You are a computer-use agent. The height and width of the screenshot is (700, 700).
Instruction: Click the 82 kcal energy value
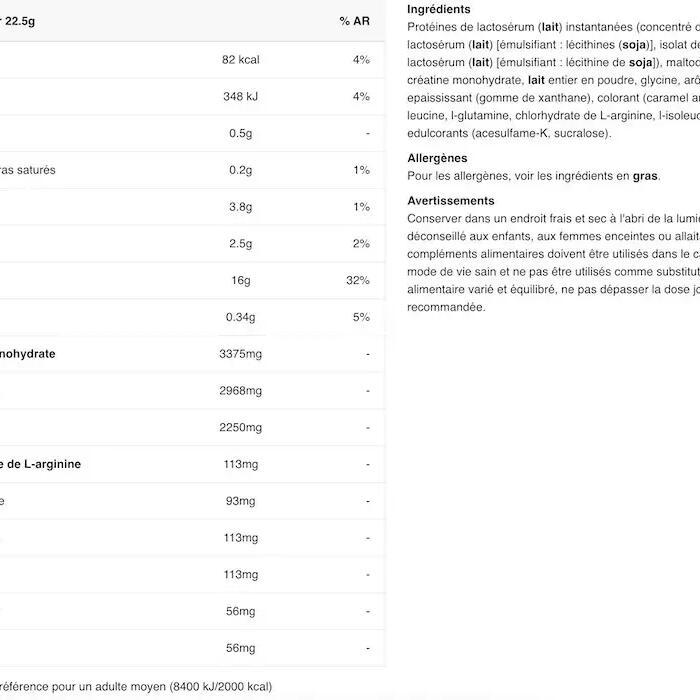click(x=240, y=60)
